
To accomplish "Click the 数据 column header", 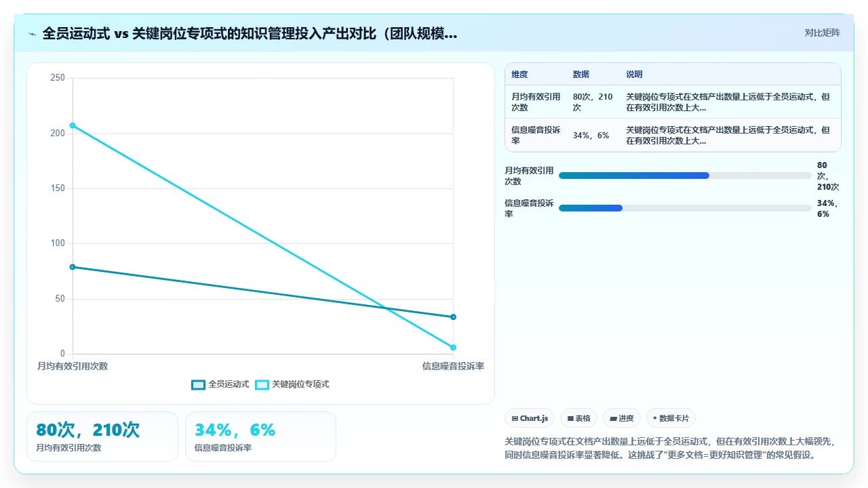I will pyautogui.click(x=580, y=75).
